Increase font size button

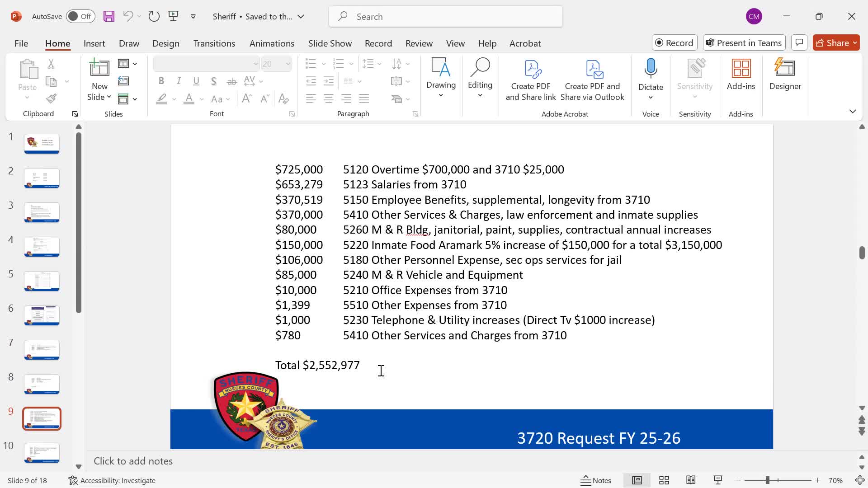pos(247,99)
